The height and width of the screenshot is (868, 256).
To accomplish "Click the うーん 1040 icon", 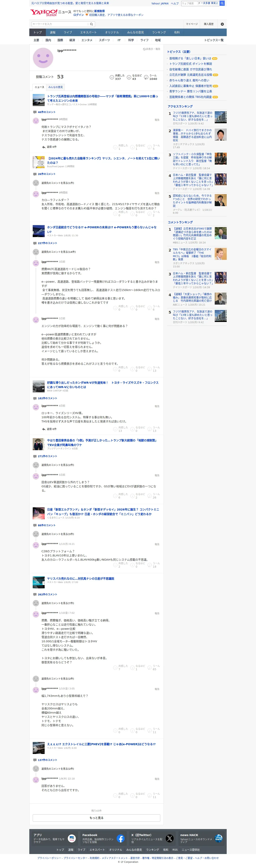I will 146,77.
